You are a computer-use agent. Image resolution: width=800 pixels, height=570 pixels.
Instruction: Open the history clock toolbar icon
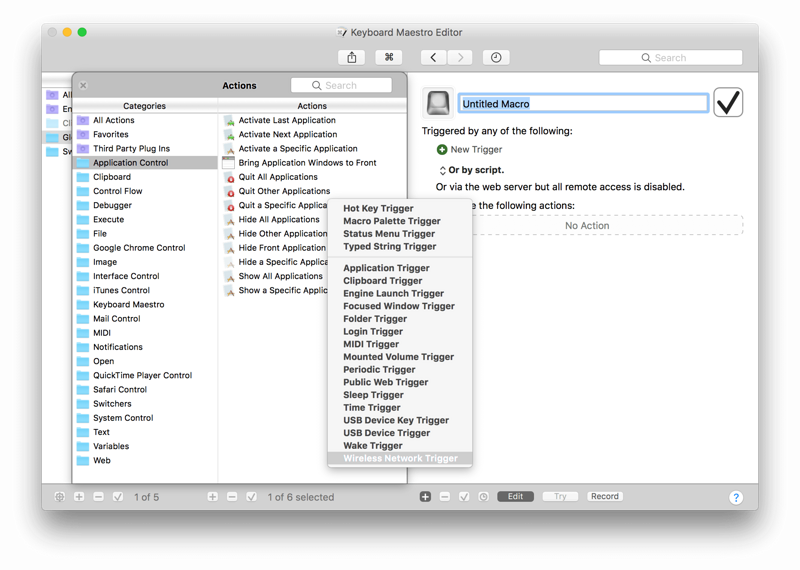[x=496, y=58]
